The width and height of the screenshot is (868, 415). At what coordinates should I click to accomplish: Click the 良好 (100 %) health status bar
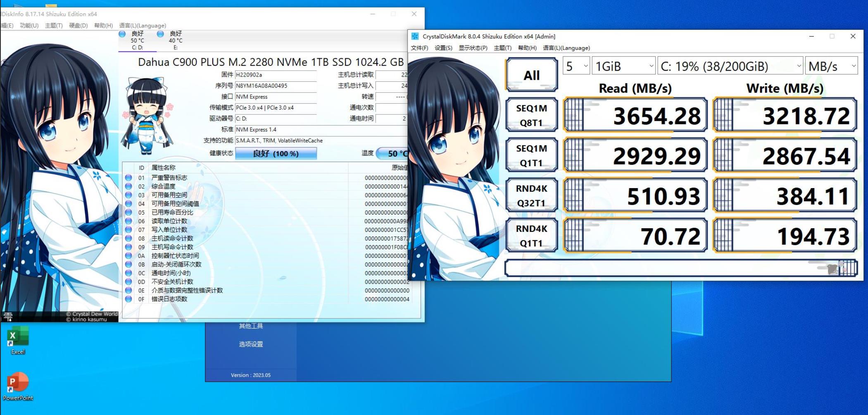(276, 154)
